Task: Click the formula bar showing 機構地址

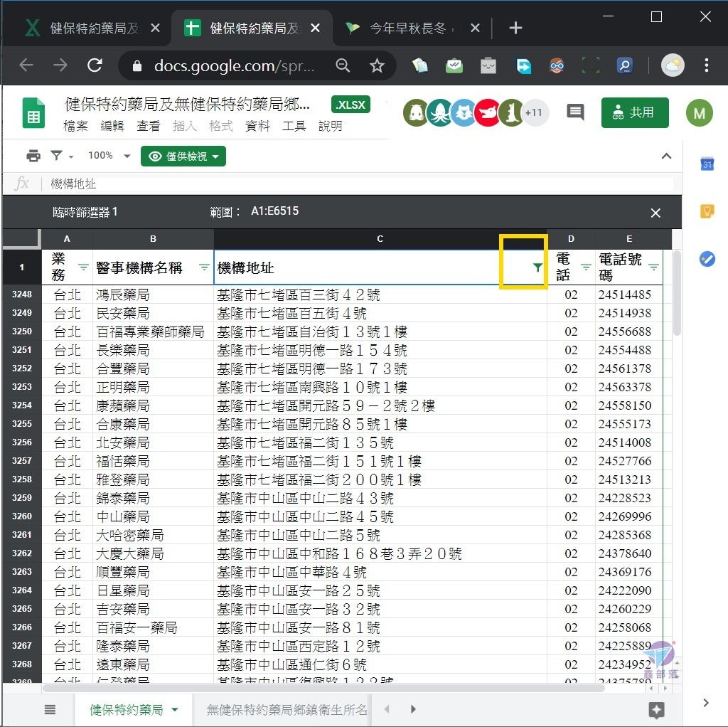Action: pyautogui.click(x=361, y=184)
